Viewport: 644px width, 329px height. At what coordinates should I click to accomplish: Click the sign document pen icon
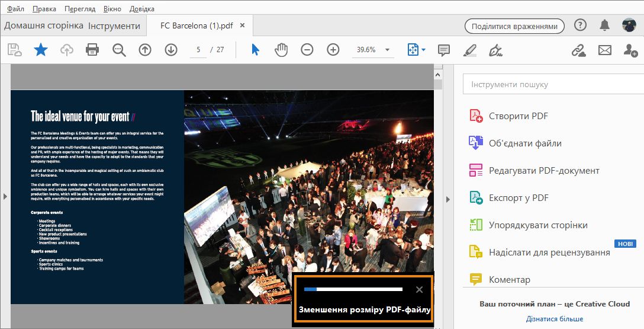click(496, 50)
